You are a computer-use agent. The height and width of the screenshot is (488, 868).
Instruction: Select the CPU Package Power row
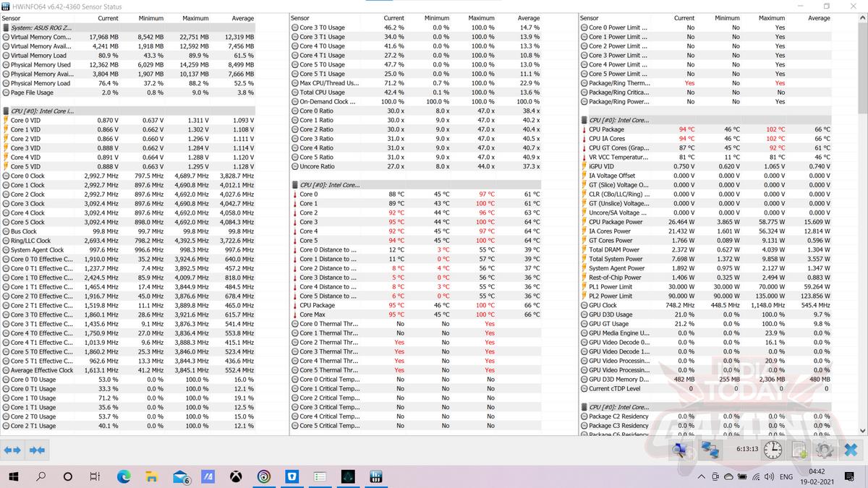click(x=706, y=222)
